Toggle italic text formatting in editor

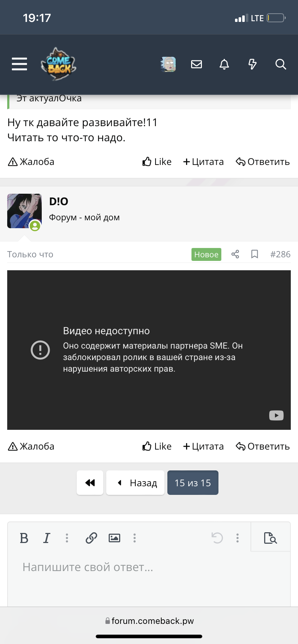click(46, 538)
